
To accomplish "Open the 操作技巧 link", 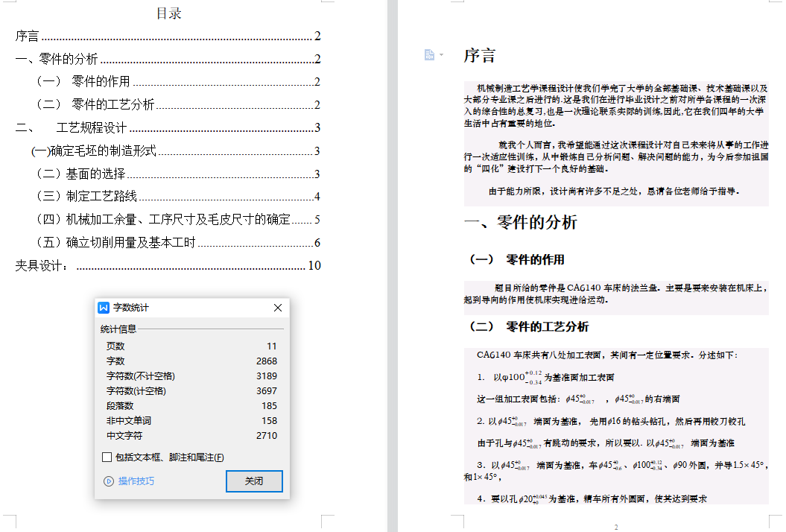I will click(136, 481).
